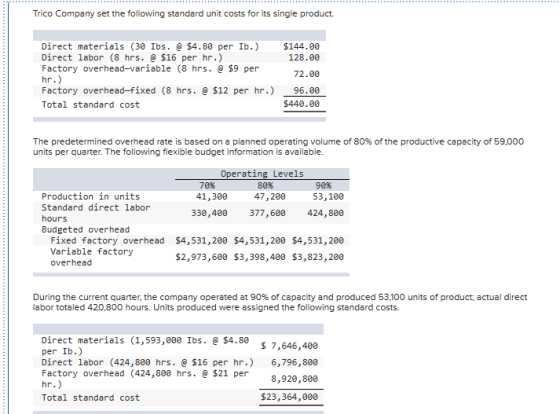560x414 pixels.
Task: Select the Budgeted overhead heading
Action: (x=85, y=230)
